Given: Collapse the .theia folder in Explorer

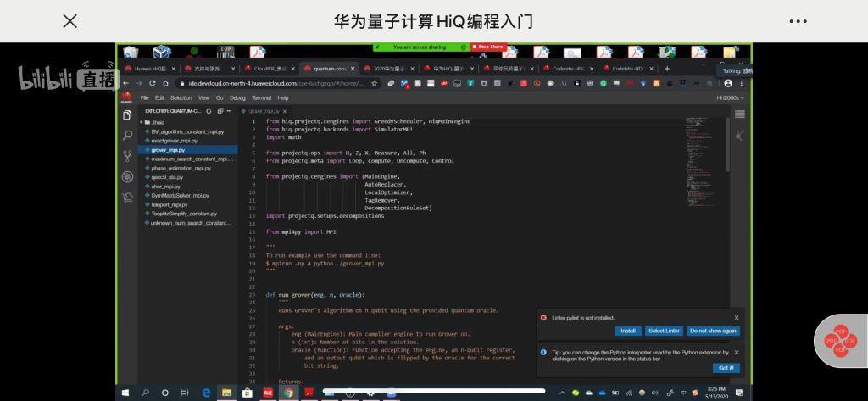Looking at the screenshot, I should point(155,122).
